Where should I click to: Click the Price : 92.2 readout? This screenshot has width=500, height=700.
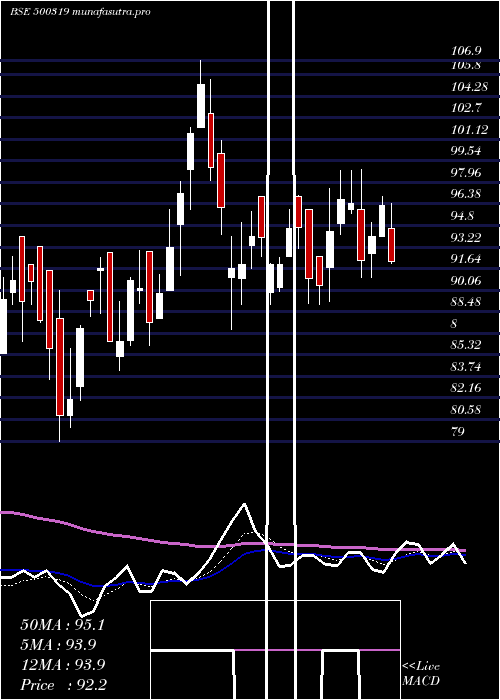(x=64, y=685)
